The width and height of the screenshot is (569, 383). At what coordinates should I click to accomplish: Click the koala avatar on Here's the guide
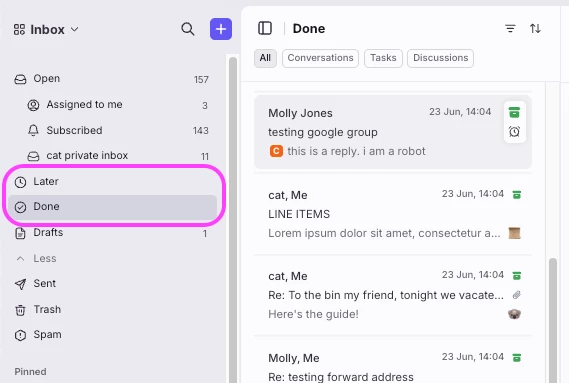[514, 314]
